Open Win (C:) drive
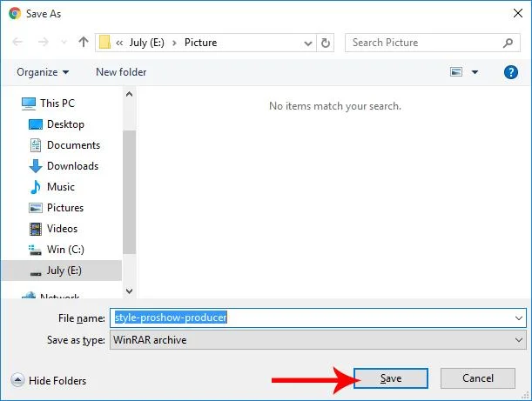 66,250
